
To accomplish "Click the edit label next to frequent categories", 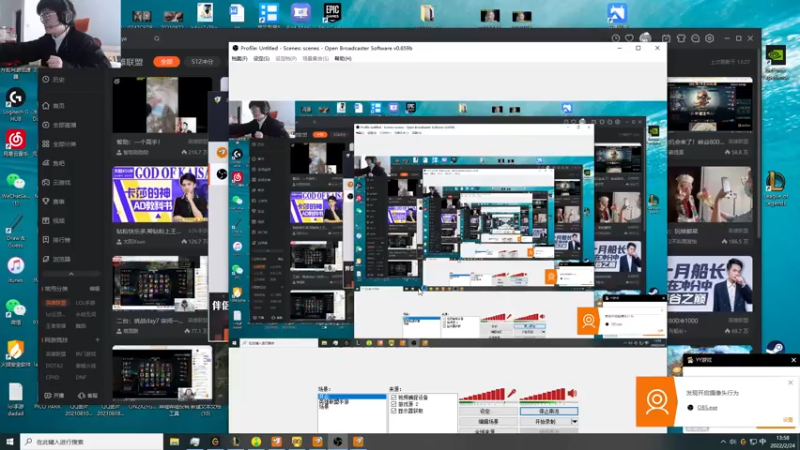I will [x=94, y=289].
